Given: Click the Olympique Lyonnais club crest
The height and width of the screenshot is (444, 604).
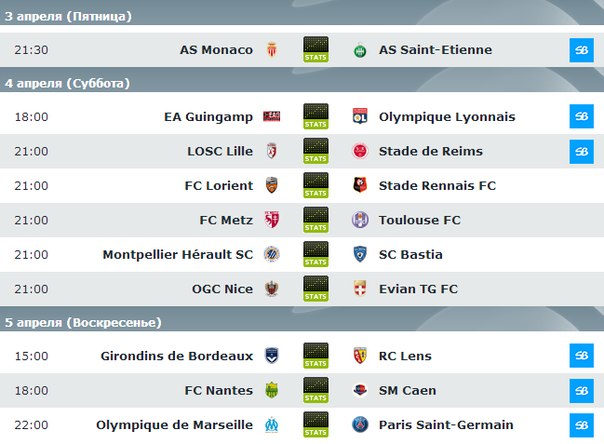Looking at the screenshot, I should 360,116.
